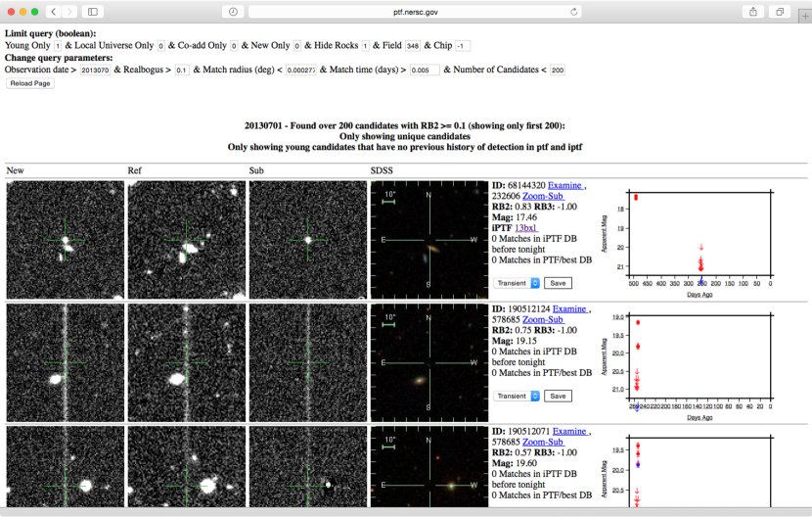Edit the Realbogus threshold field
The width and height of the screenshot is (812, 517).
(182, 70)
